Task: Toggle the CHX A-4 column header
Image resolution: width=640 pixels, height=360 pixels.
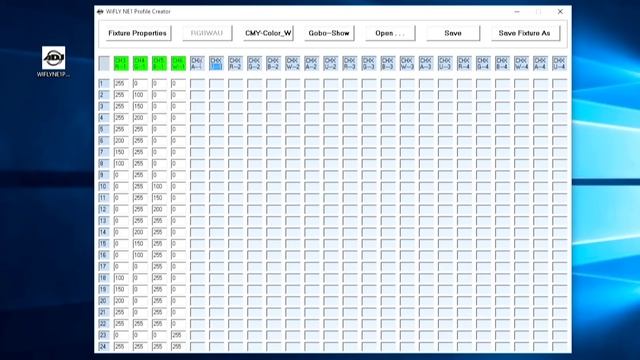Action: (540, 63)
